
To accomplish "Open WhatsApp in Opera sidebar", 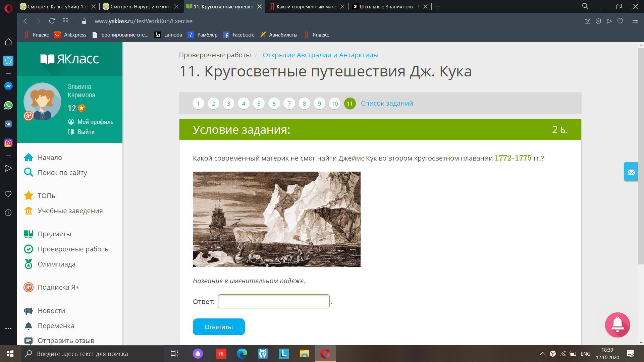I will pos(8,105).
